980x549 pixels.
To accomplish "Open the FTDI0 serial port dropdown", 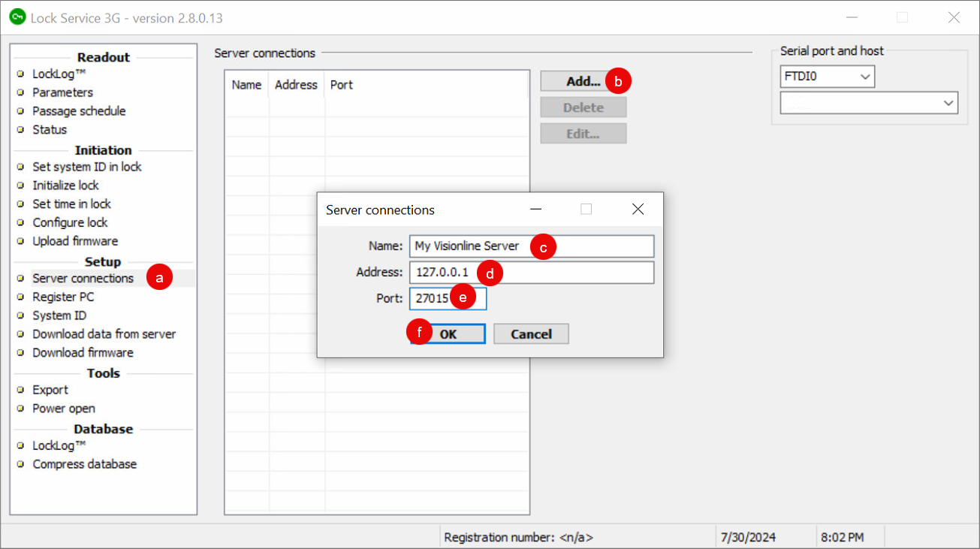I will pos(865,76).
